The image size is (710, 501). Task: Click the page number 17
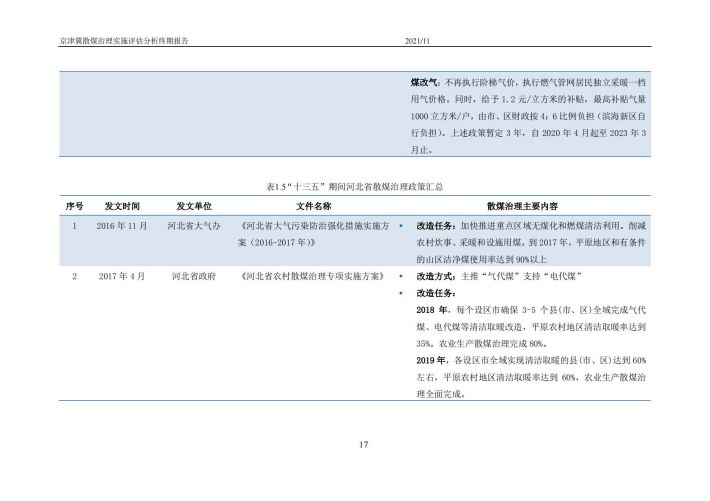pos(364,445)
